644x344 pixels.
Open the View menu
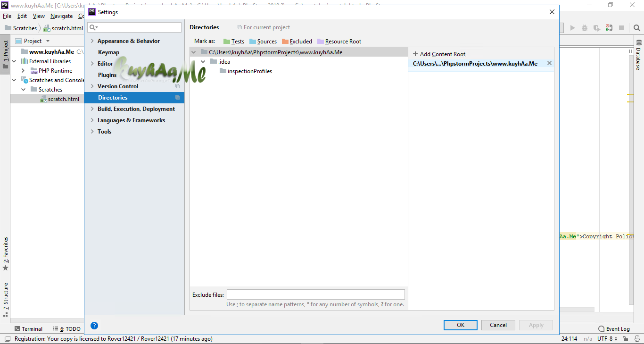click(x=39, y=16)
